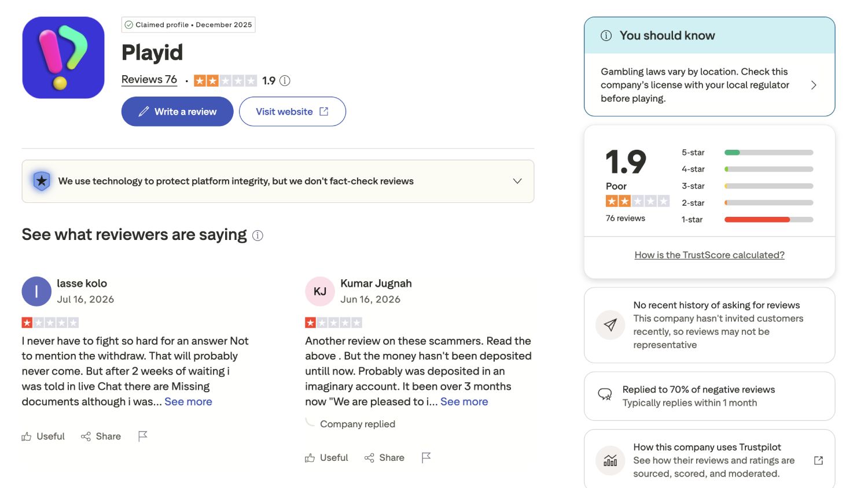868x488 pixels.
Task: Click the share icon on Kumar Jugnah's review
Action: 369,458
